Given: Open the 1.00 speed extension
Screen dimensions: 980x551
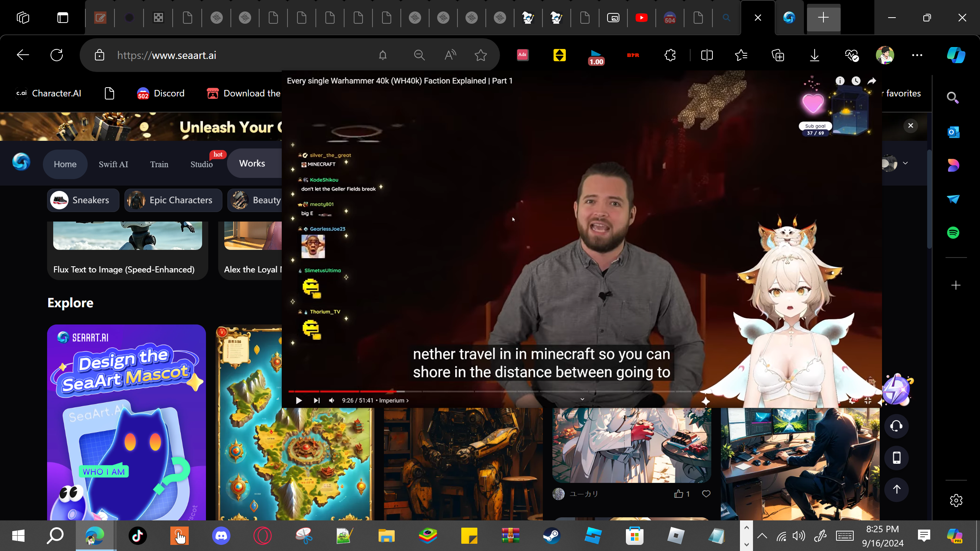Looking at the screenshot, I should coord(596,57).
